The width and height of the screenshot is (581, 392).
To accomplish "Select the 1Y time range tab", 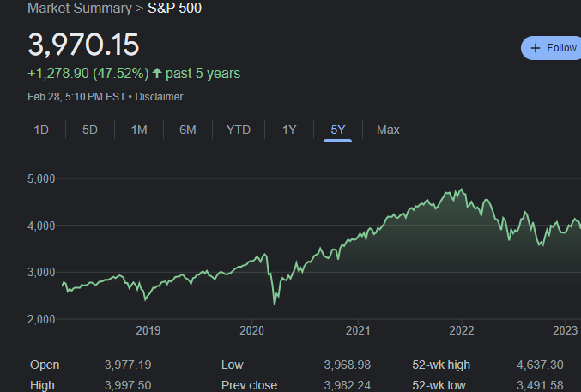I will [x=289, y=130].
